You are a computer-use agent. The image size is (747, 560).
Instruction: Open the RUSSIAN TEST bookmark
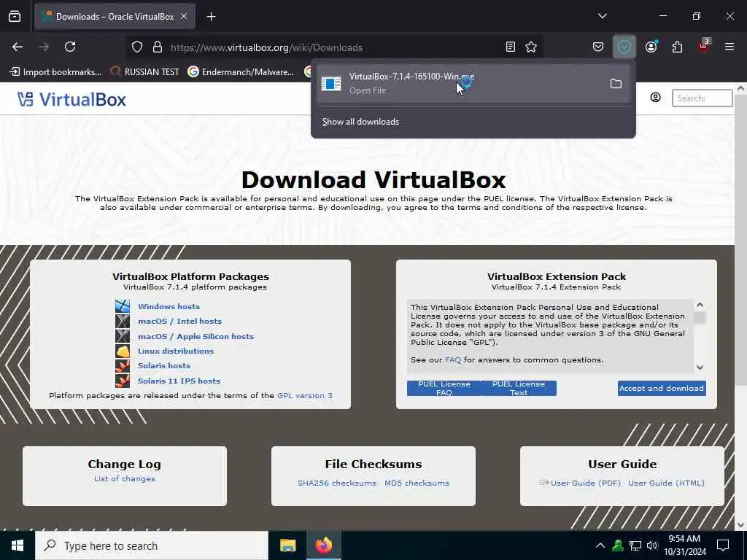point(144,72)
